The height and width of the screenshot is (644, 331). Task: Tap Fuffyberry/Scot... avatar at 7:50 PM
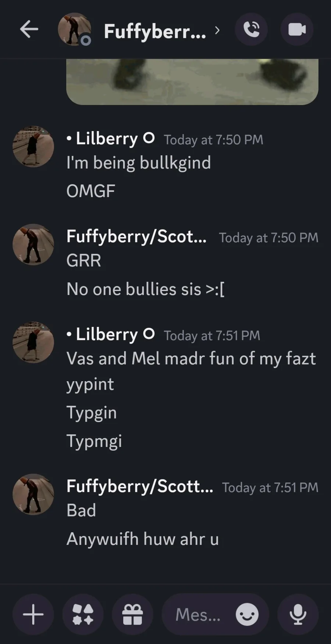click(33, 244)
